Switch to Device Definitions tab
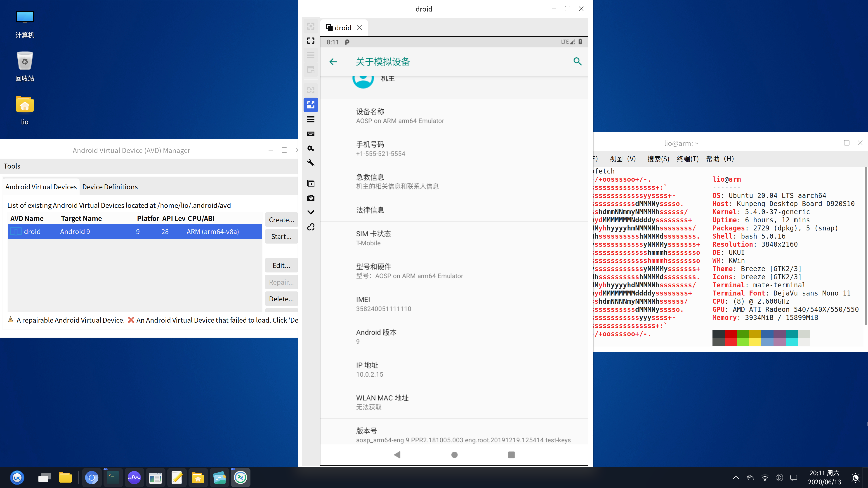 [x=110, y=187]
